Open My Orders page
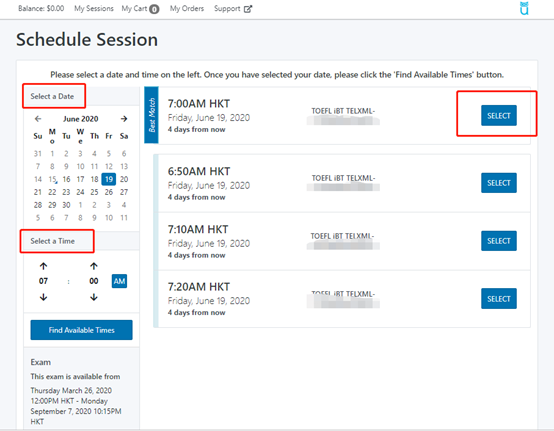The height and width of the screenshot is (431, 554). 187,8
